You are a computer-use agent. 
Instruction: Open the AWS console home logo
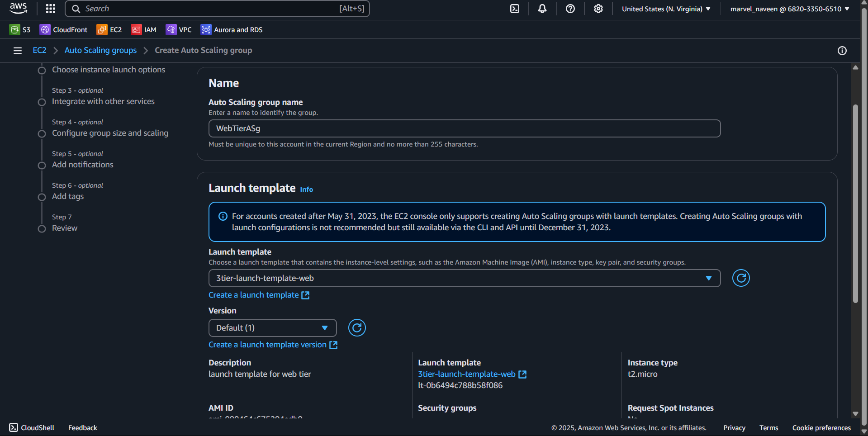coord(18,8)
